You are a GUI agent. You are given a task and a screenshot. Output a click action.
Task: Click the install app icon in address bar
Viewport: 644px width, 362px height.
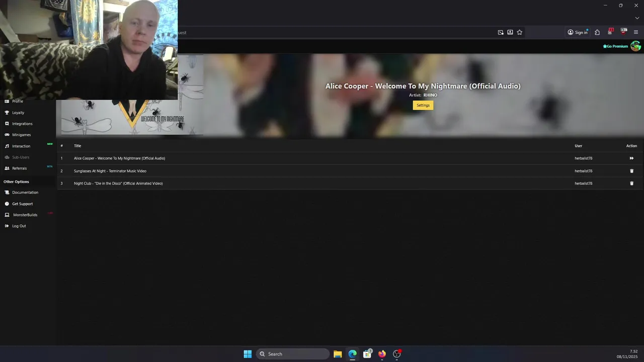[510, 32]
